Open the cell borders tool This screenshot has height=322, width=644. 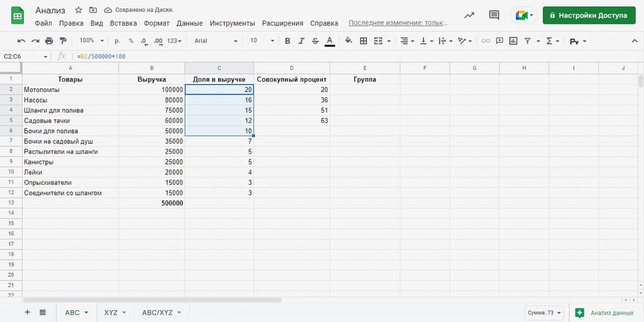[363, 41]
